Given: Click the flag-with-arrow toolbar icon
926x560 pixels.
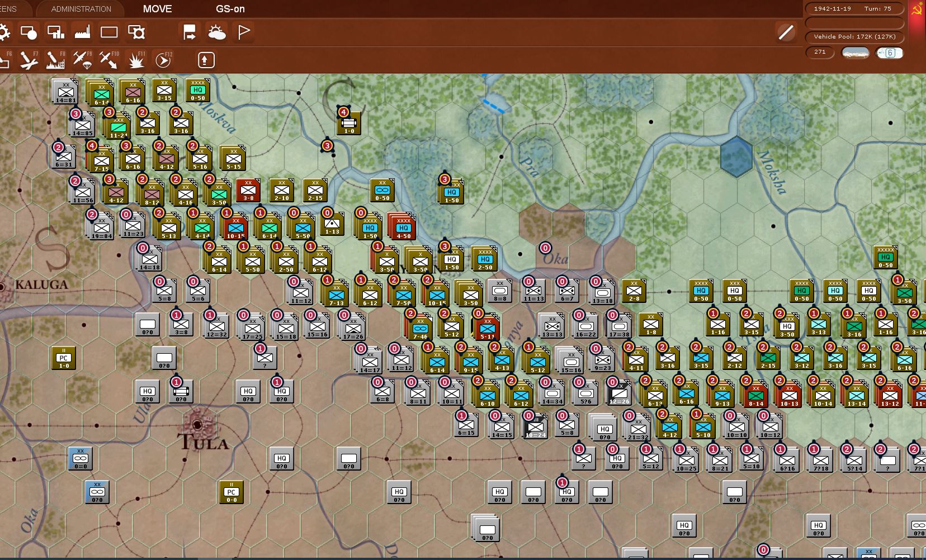Looking at the screenshot, I should (190, 32).
